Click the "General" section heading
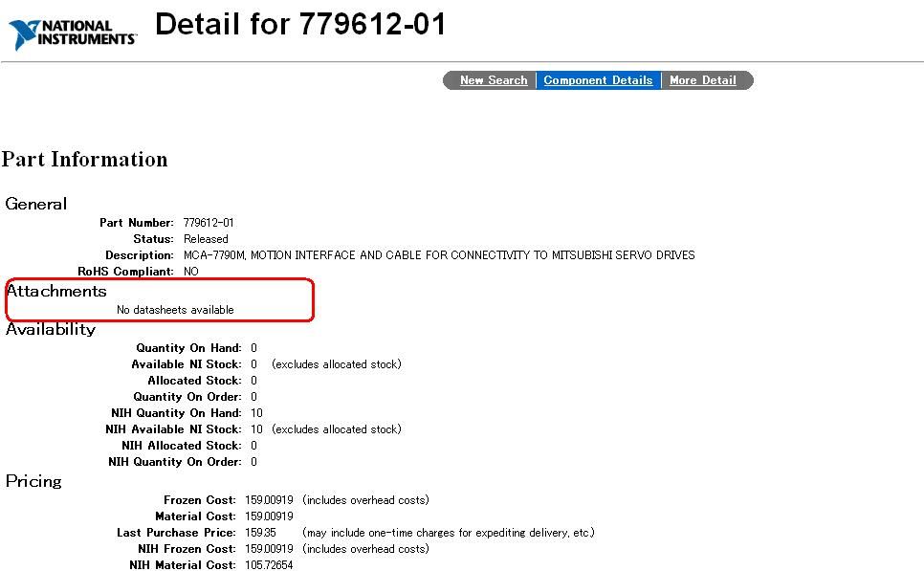This screenshot has height=571, width=924. [x=36, y=204]
